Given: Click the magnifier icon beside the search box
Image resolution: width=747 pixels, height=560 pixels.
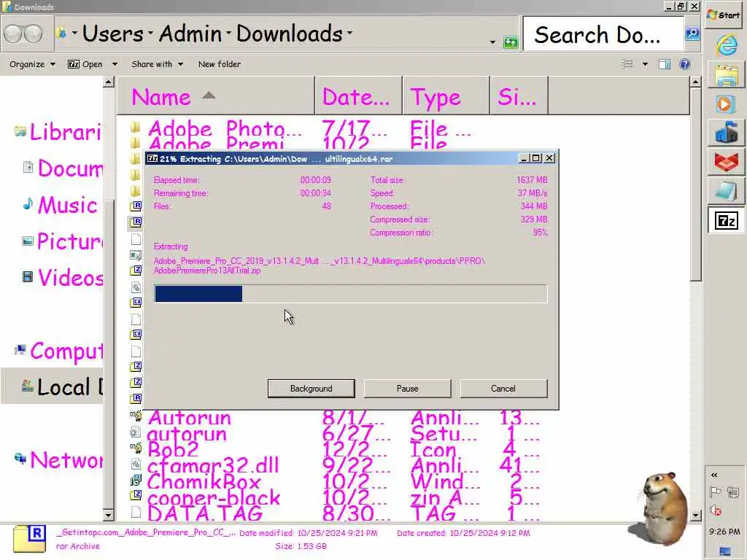Looking at the screenshot, I should point(692,34).
